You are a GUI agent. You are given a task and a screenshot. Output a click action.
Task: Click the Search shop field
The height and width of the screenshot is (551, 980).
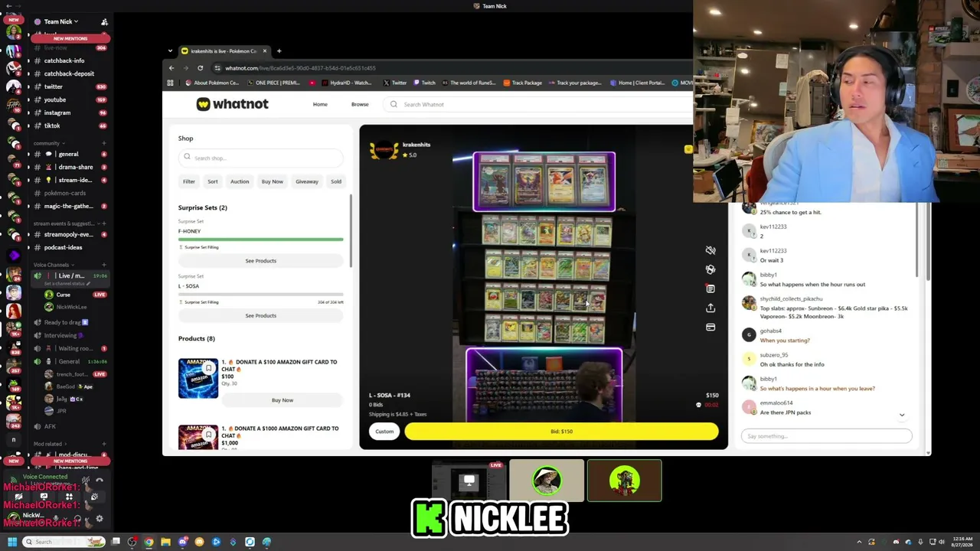pyautogui.click(x=261, y=158)
